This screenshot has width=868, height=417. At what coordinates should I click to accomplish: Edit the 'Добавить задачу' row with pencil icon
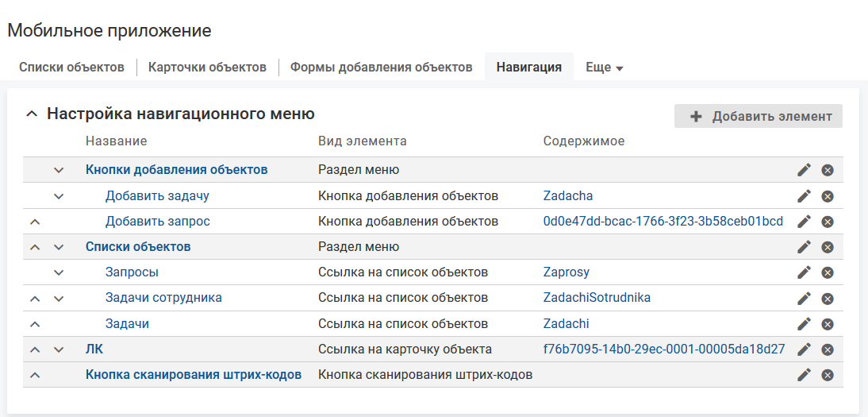[804, 196]
